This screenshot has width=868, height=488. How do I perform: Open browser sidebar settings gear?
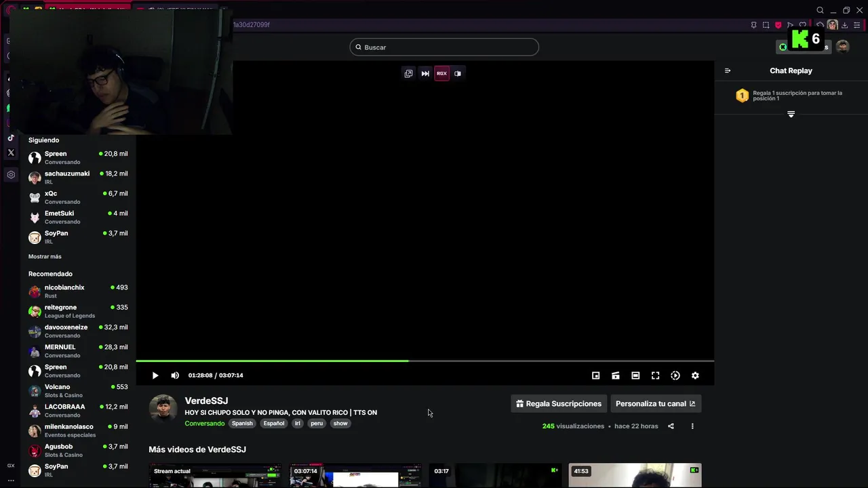click(x=11, y=175)
